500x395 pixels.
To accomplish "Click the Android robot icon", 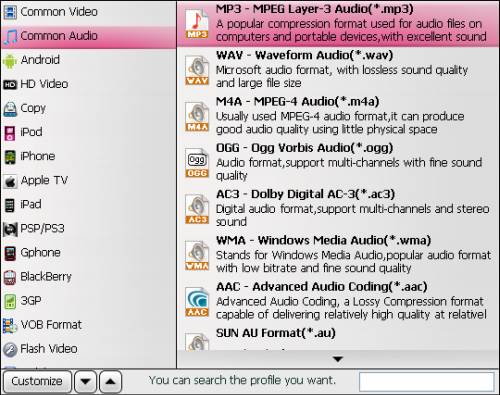I will pyautogui.click(x=10, y=61).
